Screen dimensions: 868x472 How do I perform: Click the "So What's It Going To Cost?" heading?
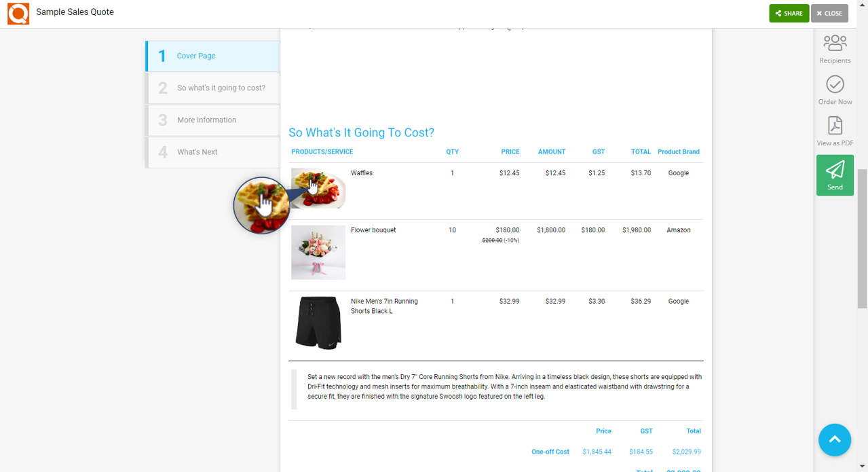[362, 132]
